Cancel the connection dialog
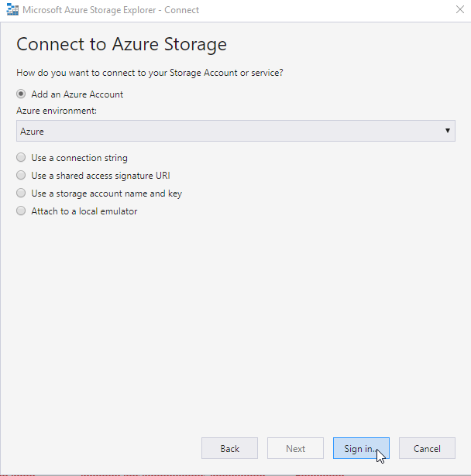 coord(427,448)
